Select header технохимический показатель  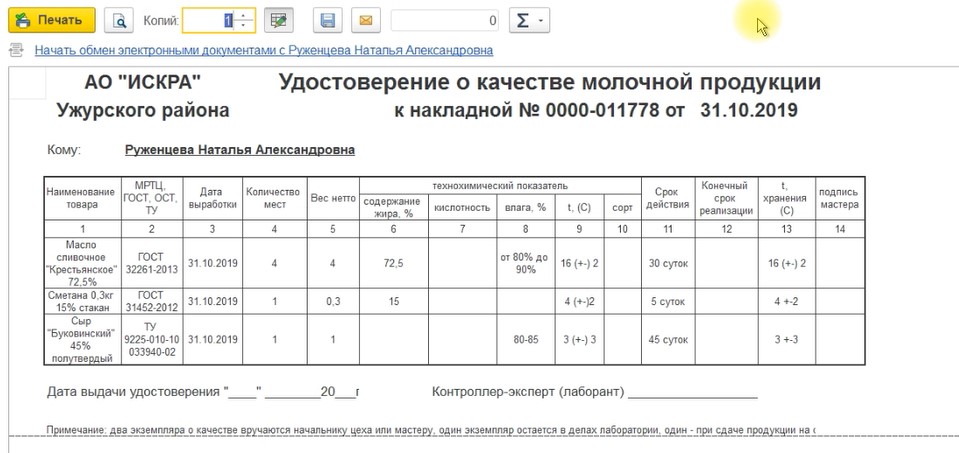click(500, 185)
